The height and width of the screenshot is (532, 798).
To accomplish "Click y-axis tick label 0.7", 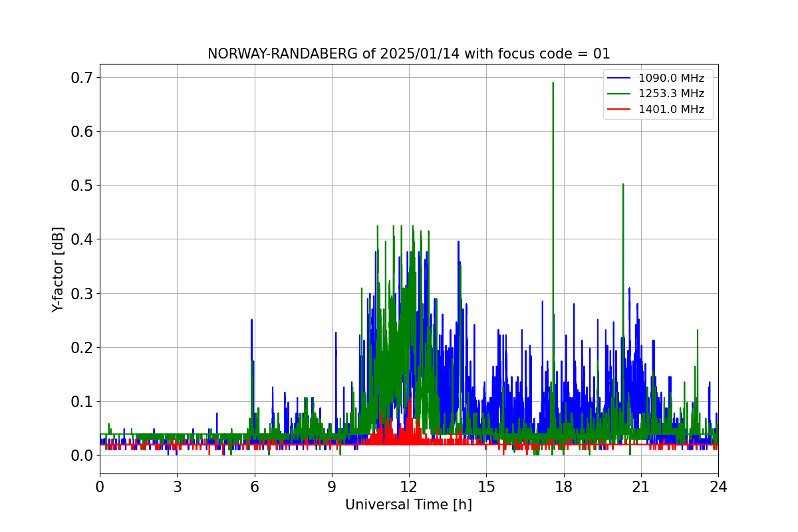I will (x=82, y=78).
